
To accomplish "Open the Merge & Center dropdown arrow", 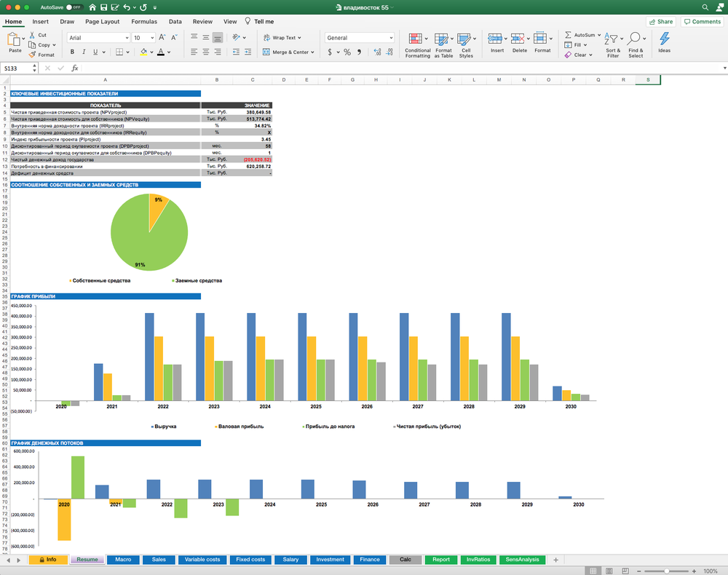I will [314, 52].
